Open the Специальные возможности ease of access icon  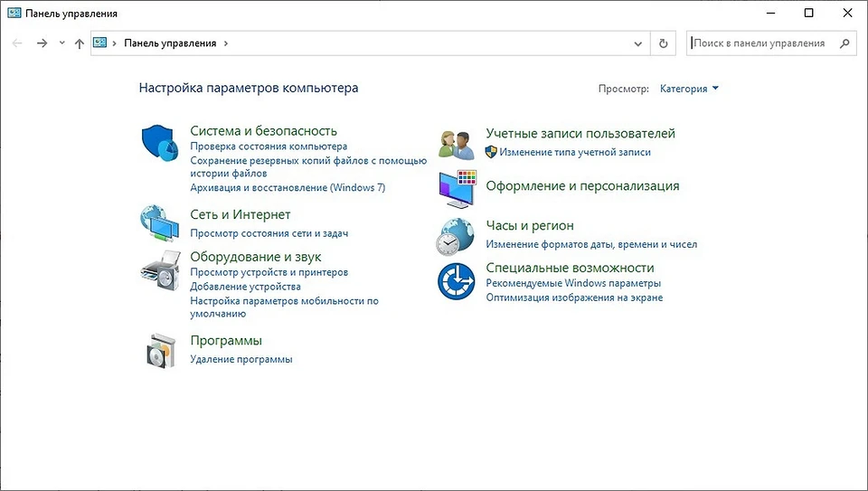(456, 281)
